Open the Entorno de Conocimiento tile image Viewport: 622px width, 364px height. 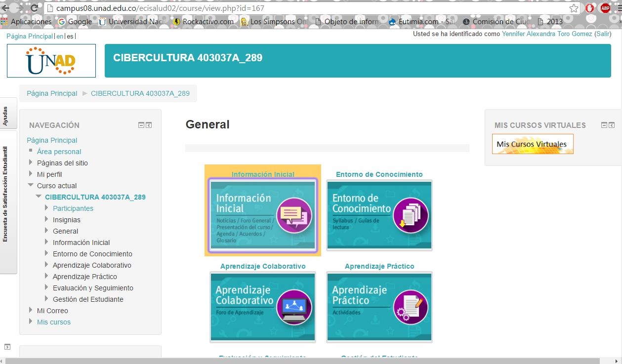coord(379,215)
